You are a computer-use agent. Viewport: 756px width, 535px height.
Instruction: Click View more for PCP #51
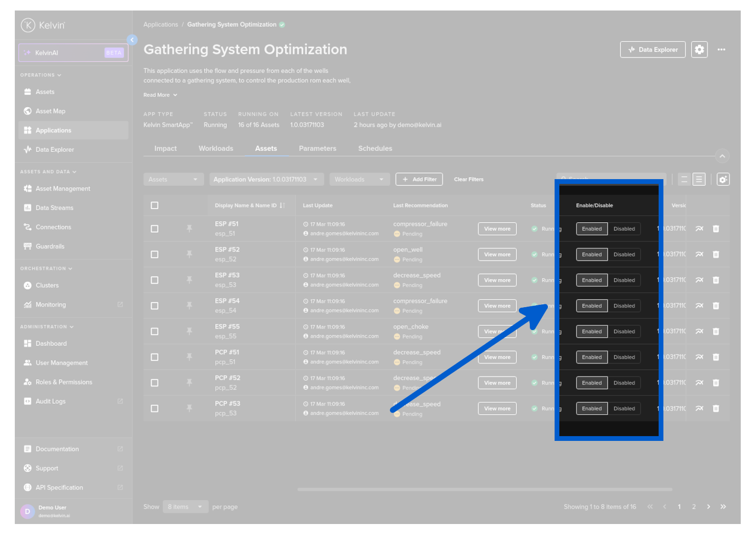(x=497, y=357)
